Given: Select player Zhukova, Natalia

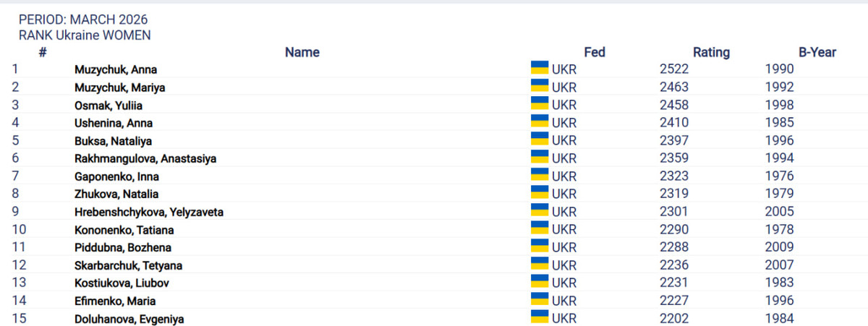Looking at the screenshot, I should coord(116,194).
